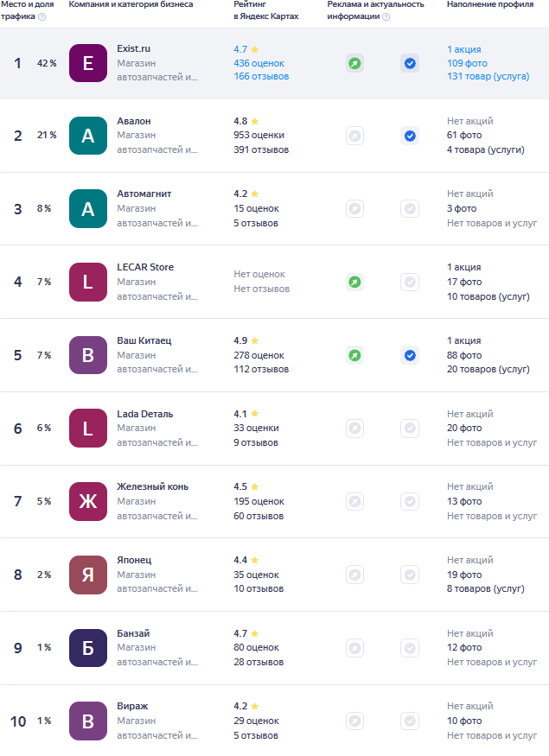Select the company name 'Lada Деталь'
549x756 pixels.
click(x=145, y=414)
